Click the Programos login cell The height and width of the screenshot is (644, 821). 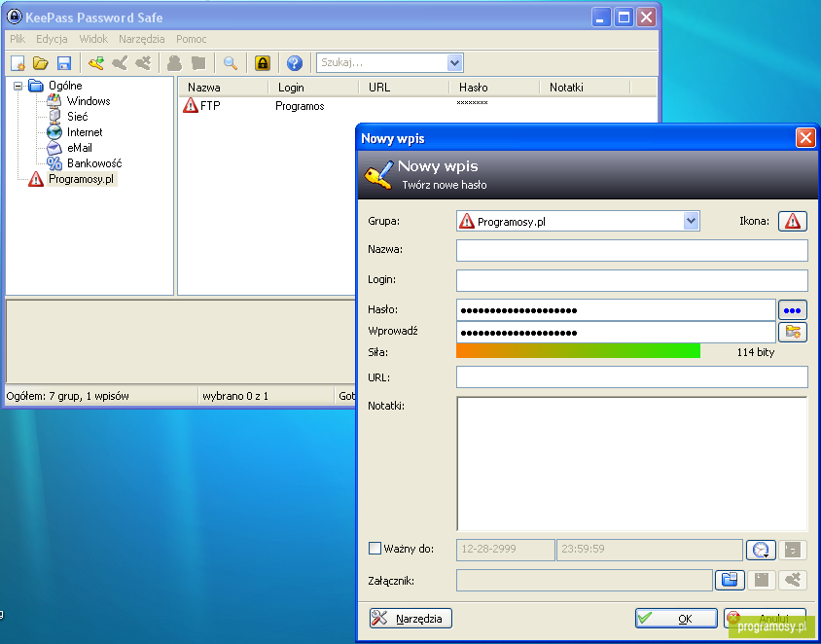click(x=300, y=106)
